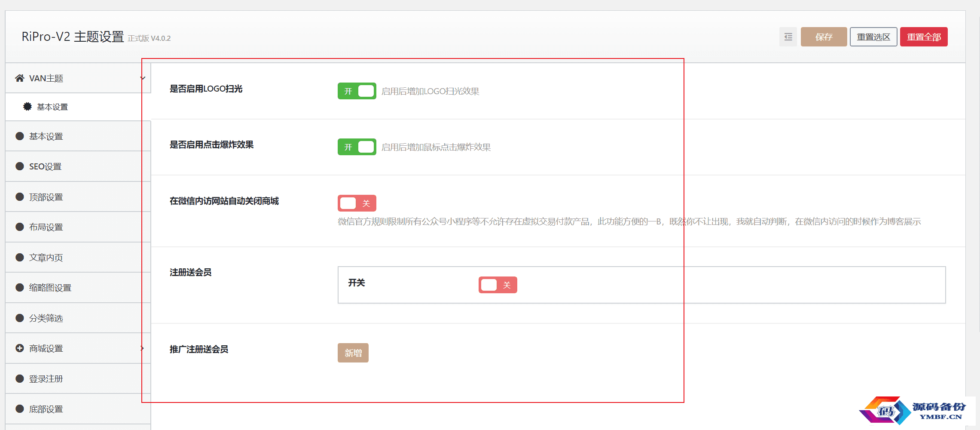Open the SEO设置 section
The height and width of the screenshot is (430, 980).
pos(78,166)
